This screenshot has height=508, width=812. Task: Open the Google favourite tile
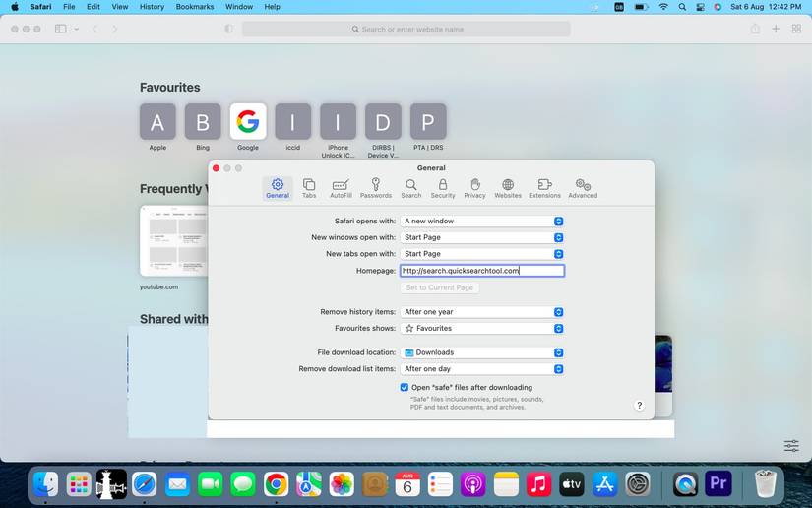click(248, 122)
